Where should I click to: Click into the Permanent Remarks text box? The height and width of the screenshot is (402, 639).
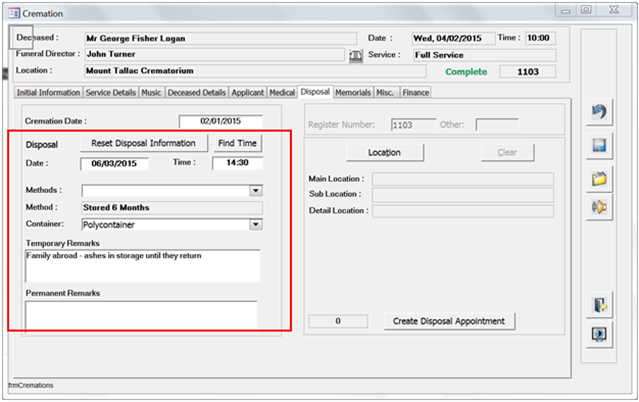141,315
